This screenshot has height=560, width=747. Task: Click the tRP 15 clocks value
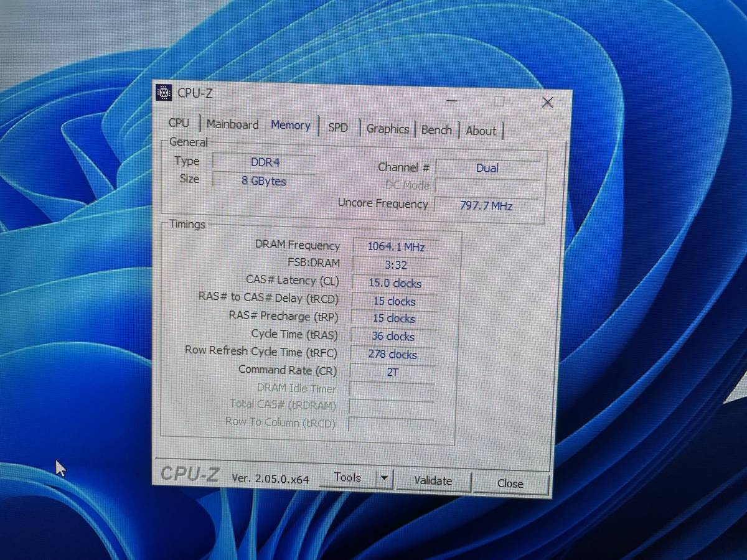pyautogui.click(x=393, y=318)
